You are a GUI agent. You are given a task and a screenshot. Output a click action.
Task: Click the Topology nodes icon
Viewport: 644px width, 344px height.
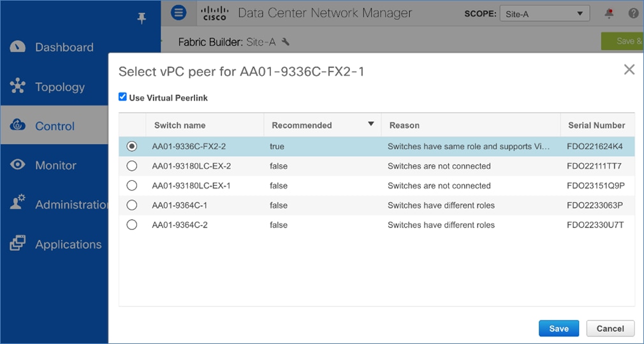coord(18,86)
